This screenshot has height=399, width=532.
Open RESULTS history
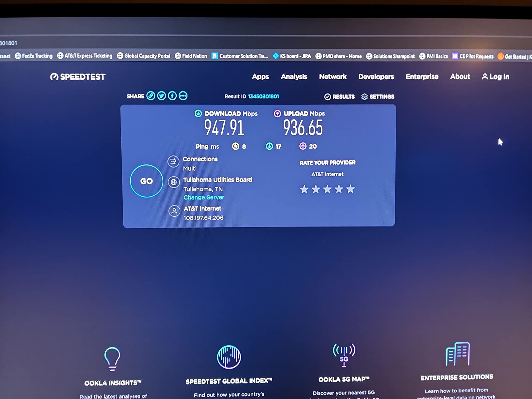pyautogui.click(x=339, y=96)
